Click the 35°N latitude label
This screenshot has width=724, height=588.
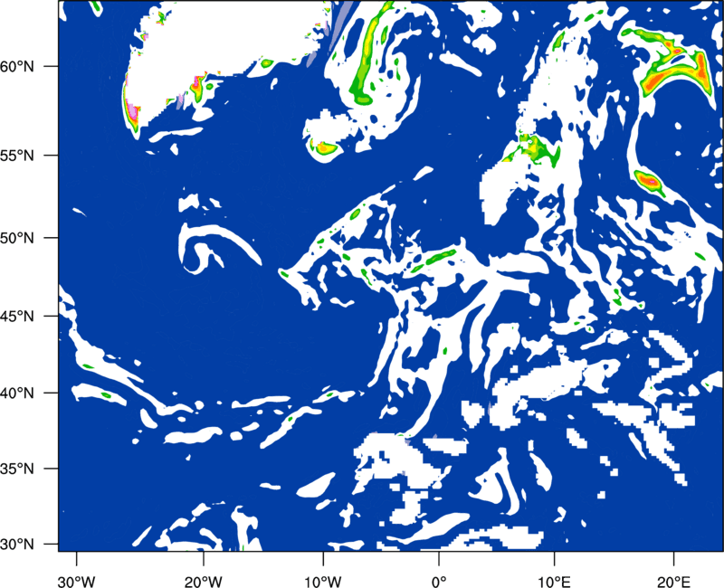click(17, 469)
